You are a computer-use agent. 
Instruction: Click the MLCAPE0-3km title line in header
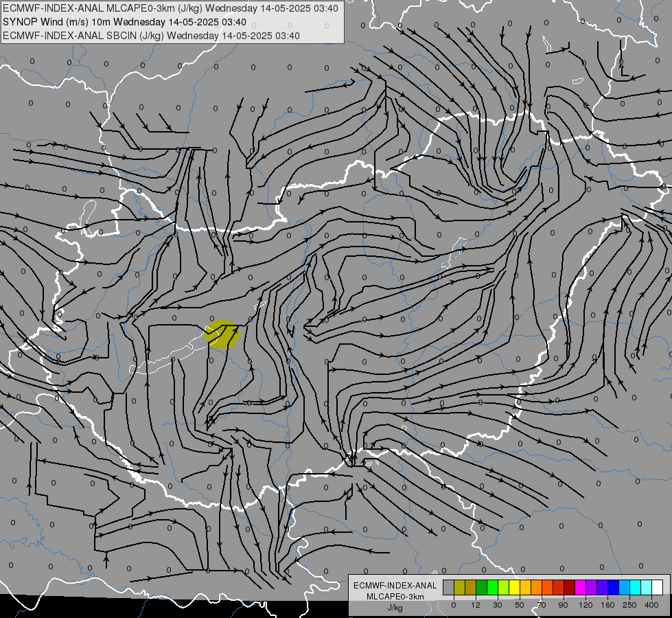pos(170,8)
